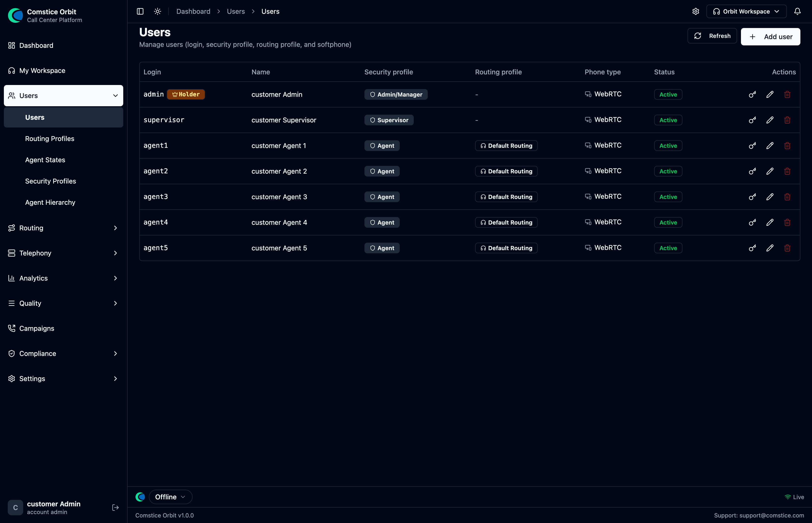Screen dimensions: 812x523
Task: Click the Security profile column header
Action: (389, 72)
